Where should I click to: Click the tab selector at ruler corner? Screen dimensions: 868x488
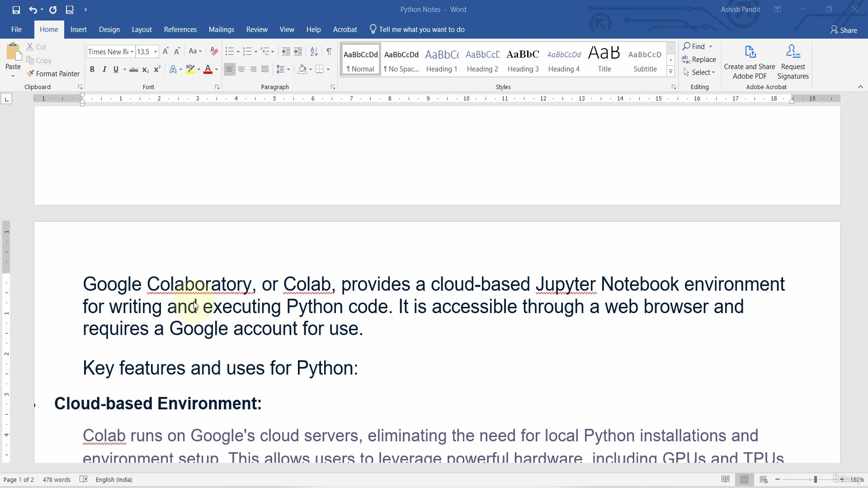click(x=6, y=99)
